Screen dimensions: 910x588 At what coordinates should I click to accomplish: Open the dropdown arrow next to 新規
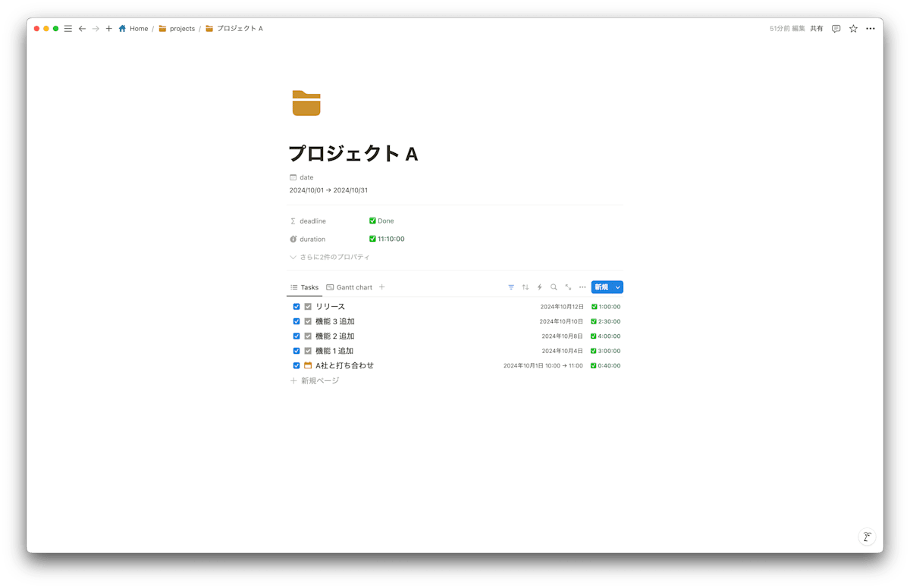click(x=618, y=287)
